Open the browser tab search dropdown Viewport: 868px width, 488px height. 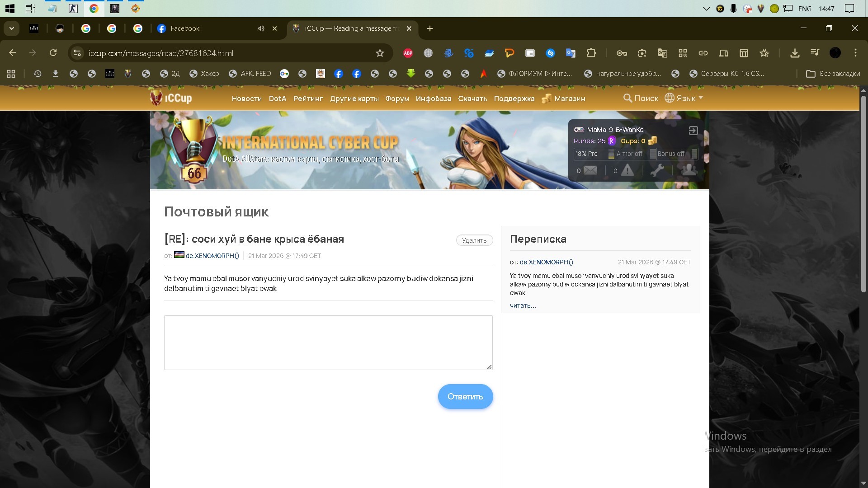click(x=12, y=28)
